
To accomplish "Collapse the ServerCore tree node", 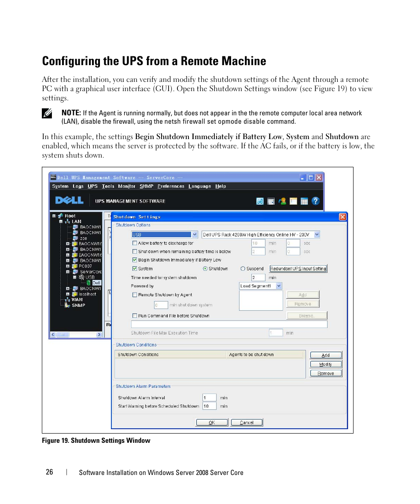I will click(x=67, y=272).
